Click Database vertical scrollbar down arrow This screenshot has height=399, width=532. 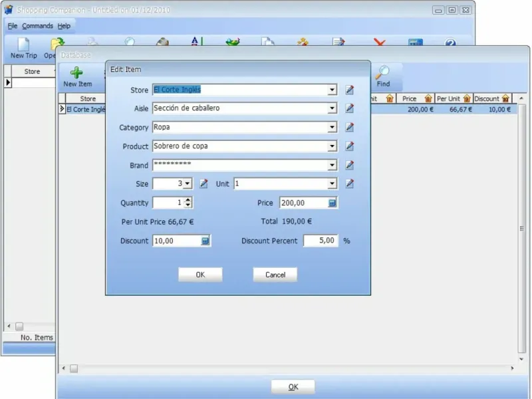click(521, 359)
